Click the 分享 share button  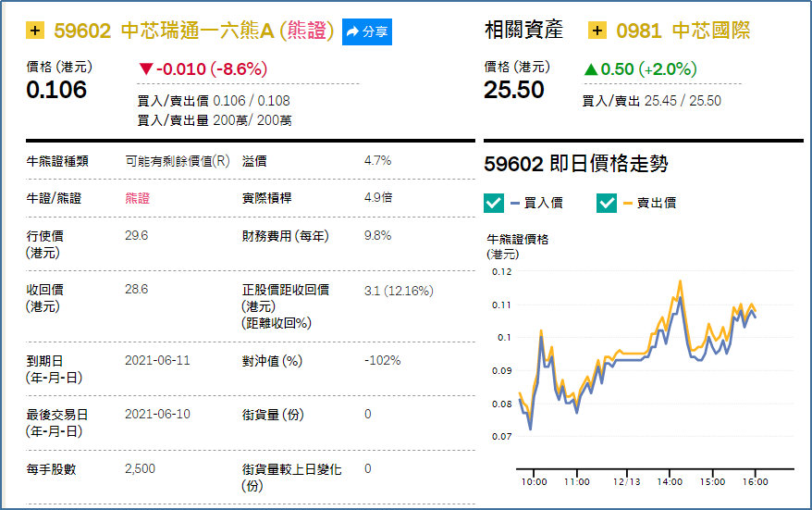coord(366,31)
